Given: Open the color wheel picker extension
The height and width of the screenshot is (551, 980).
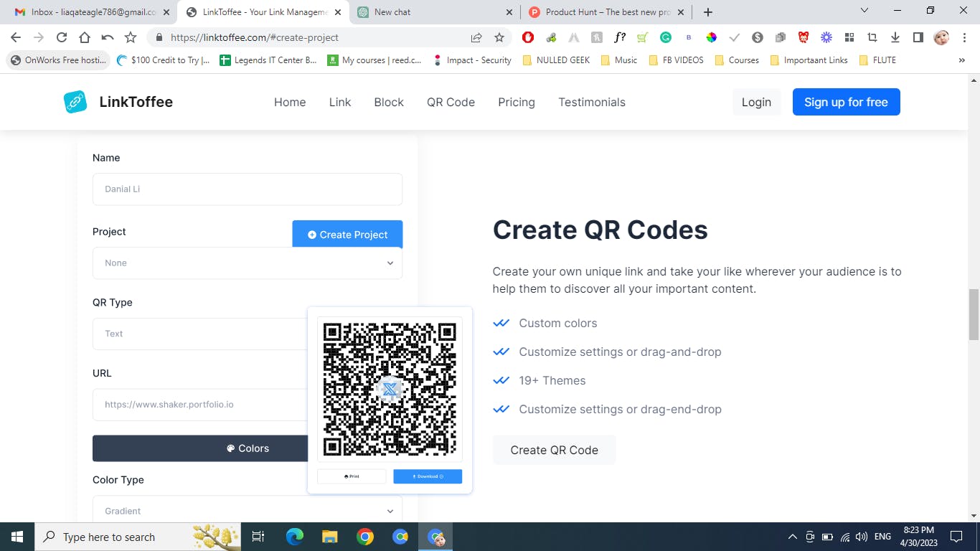Looking at the screenshot, I should tap(712, 37).
